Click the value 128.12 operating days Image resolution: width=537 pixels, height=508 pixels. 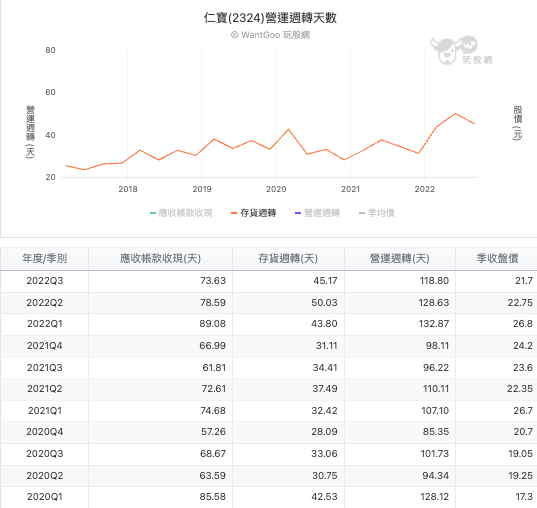(x=434, y=497)
